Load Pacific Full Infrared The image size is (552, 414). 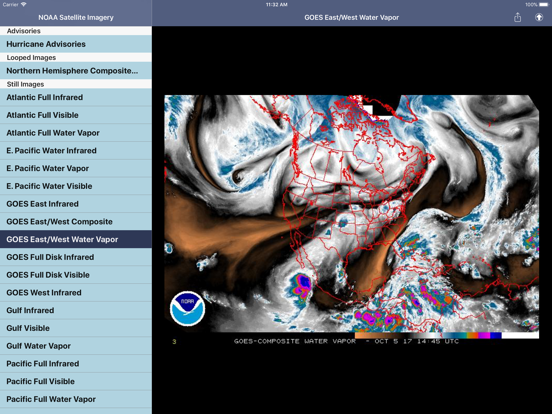(x=76, y=364)
